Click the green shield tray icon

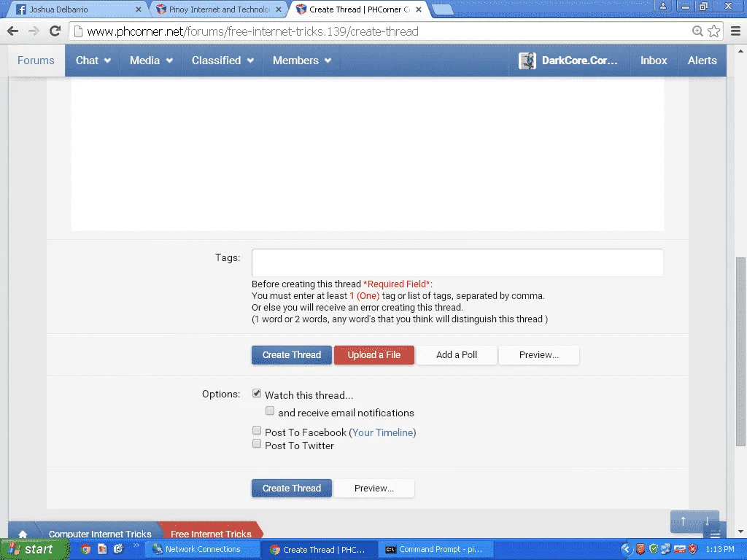tap(654, 550)
